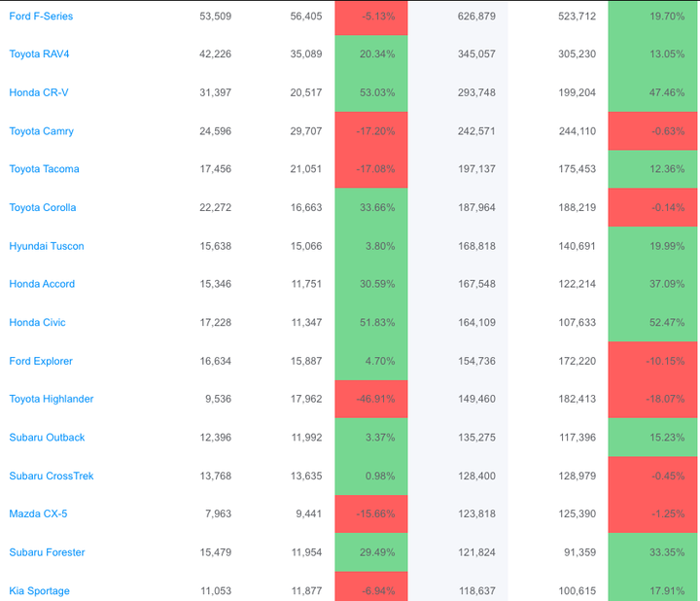Viewport: 700px width, 601px height.
Task: Select the 29.49% cell for Subaru Forester
Action: pyautogui.click(x=371, y=552)
